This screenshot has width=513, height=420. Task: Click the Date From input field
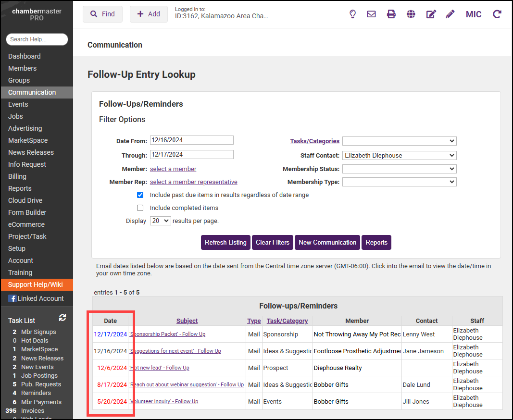pos(191,140)
